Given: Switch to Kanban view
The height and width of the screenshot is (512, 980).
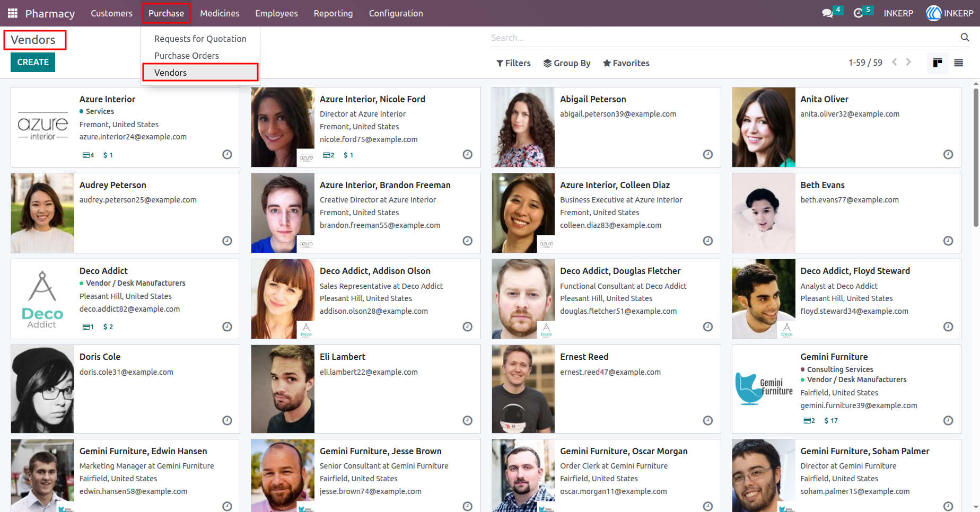Looking at the screenshot, I should point(938,63).
